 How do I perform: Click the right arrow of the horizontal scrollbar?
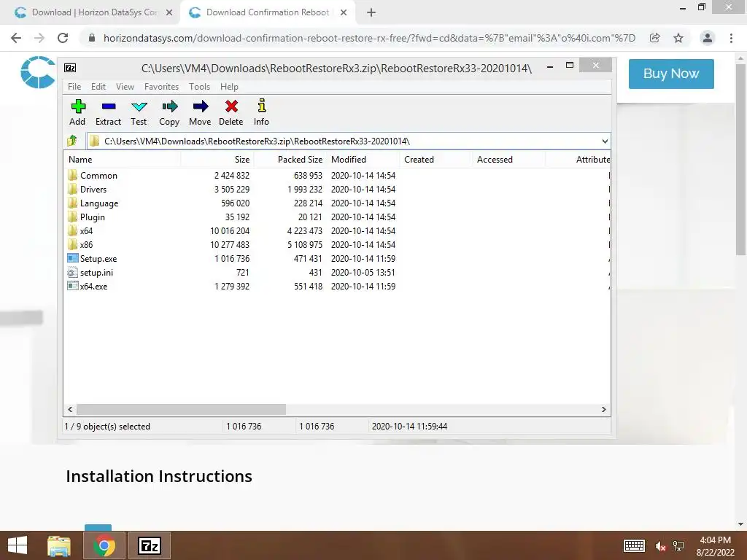pyautogui.click(x=603, y=410)
